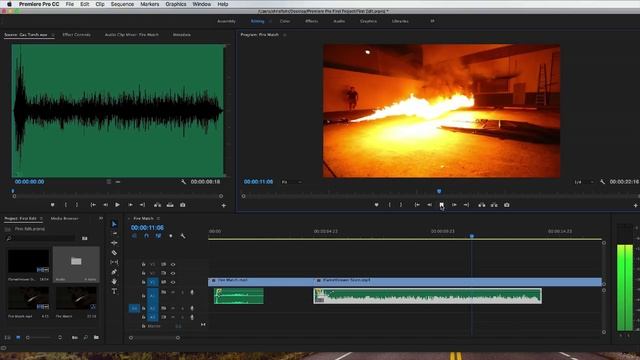Mark Out point in Source monitor
Screen dimensions: 640x360
77,205
